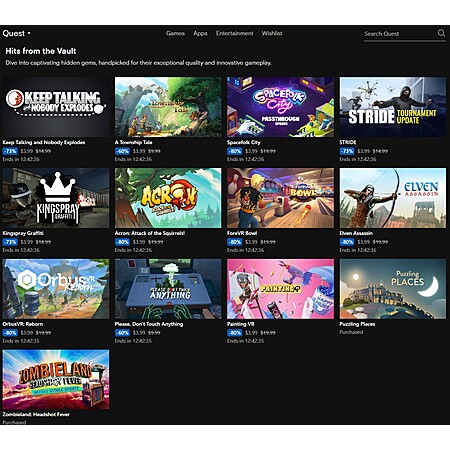Click the $3.99 price under Elven Assassin

pyautogui.click(x=364, y=242)
